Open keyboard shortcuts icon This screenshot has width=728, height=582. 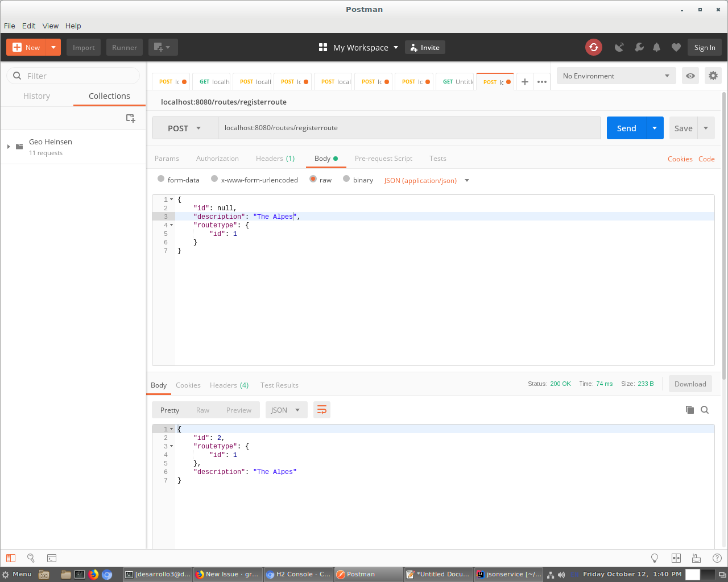tap(696, 558)
